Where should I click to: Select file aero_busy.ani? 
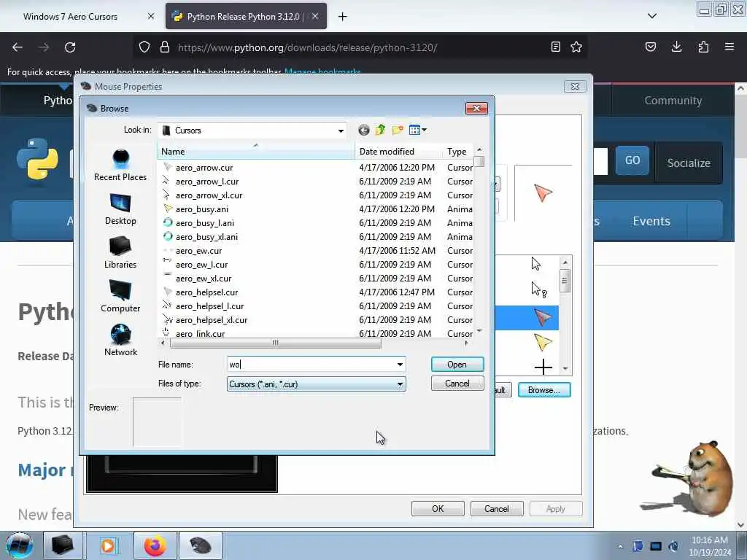[x=201, y=209]
